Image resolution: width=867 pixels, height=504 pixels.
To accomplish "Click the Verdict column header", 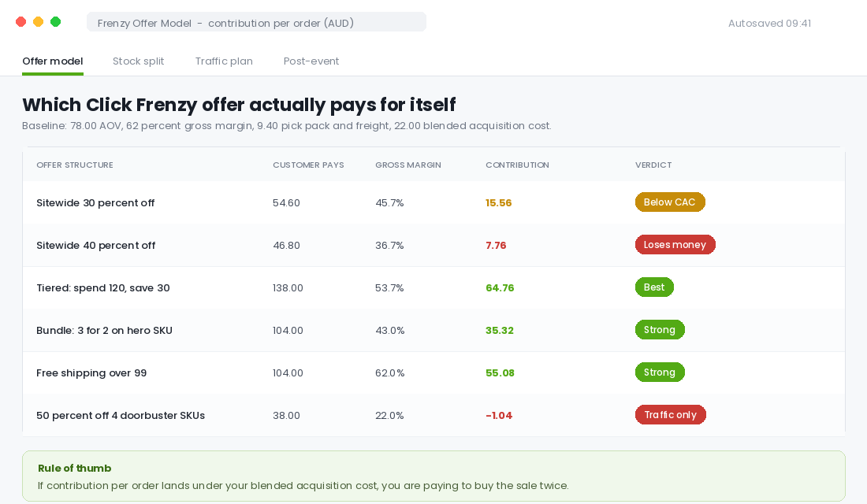I will tap(653, 165).
